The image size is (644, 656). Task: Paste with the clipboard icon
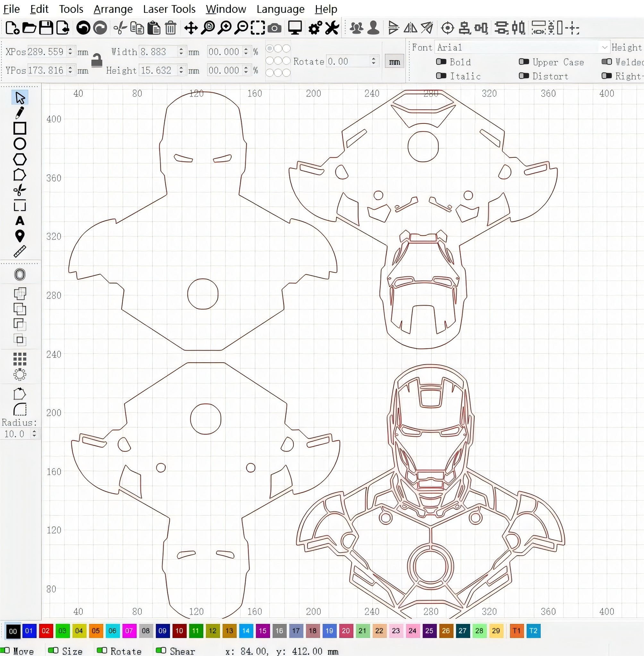pos(154,28)
